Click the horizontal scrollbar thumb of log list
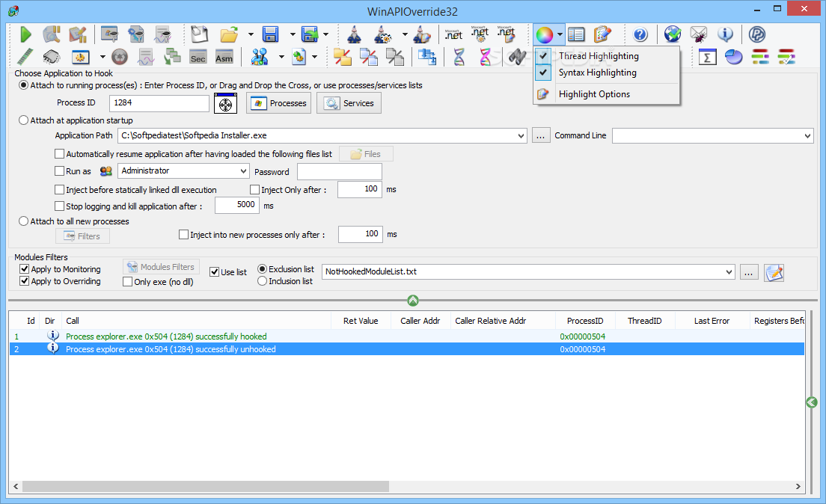826x504 pixels. tap(206, 486)
